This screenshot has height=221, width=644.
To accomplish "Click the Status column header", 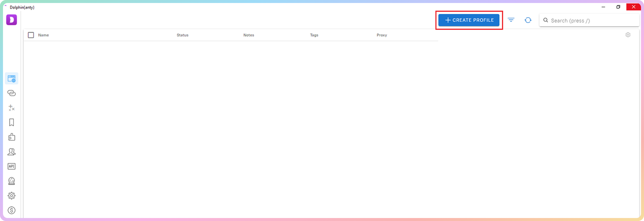I will [182, 35].
